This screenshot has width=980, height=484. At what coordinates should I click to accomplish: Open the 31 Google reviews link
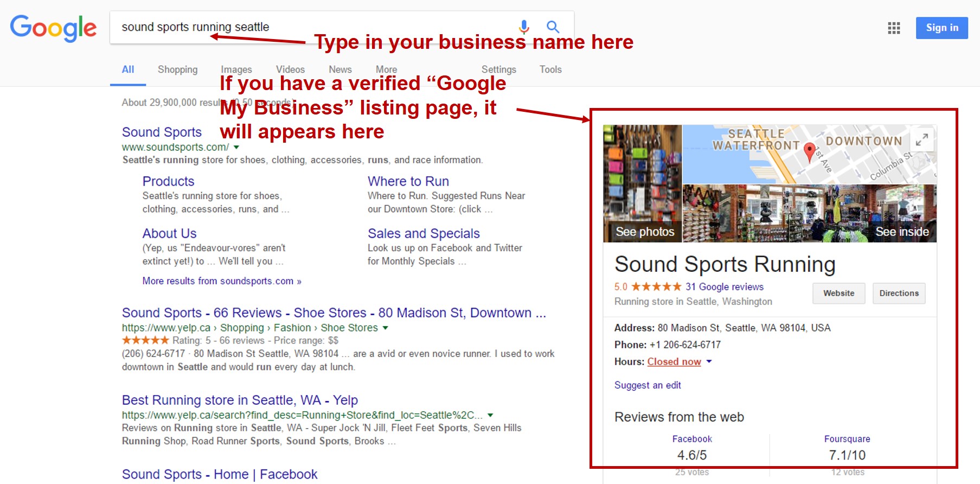(724, 286)
